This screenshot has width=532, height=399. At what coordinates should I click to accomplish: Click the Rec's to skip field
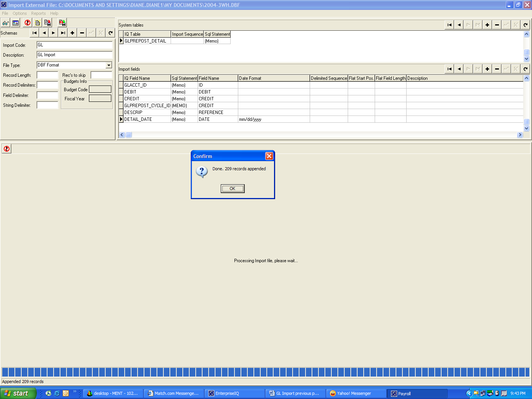coord(101,75)
